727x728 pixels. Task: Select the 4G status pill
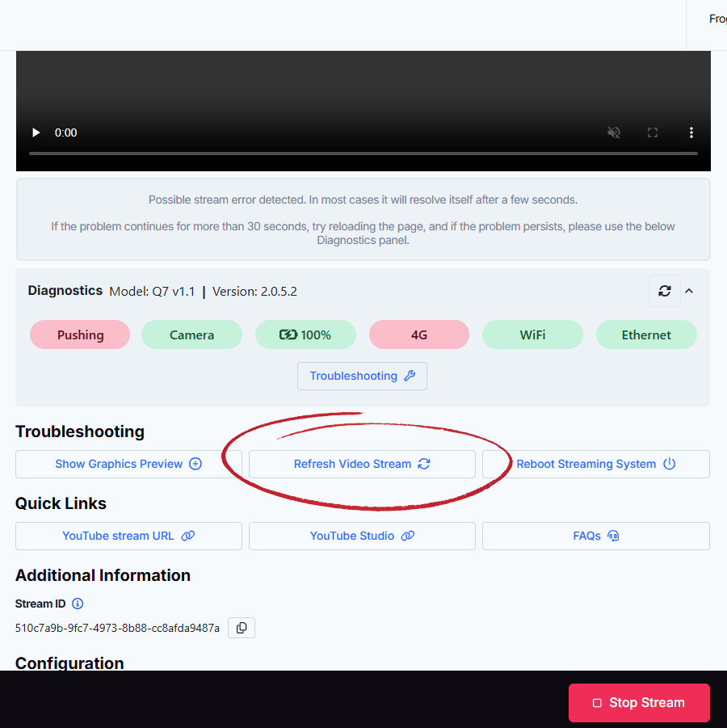[x=419, y=335]
